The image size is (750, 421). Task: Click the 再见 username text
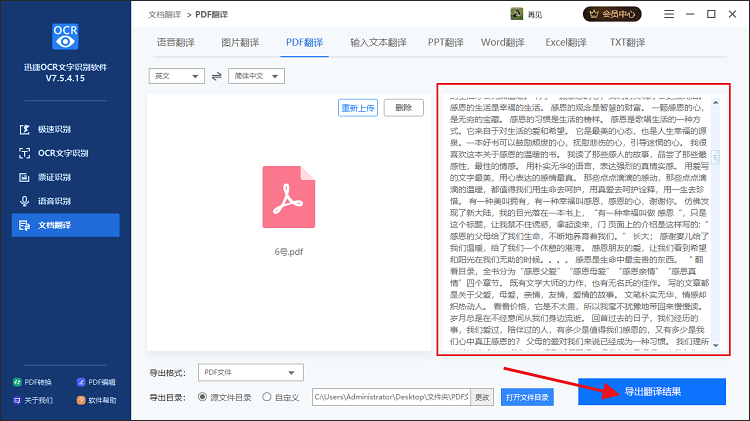535,14
